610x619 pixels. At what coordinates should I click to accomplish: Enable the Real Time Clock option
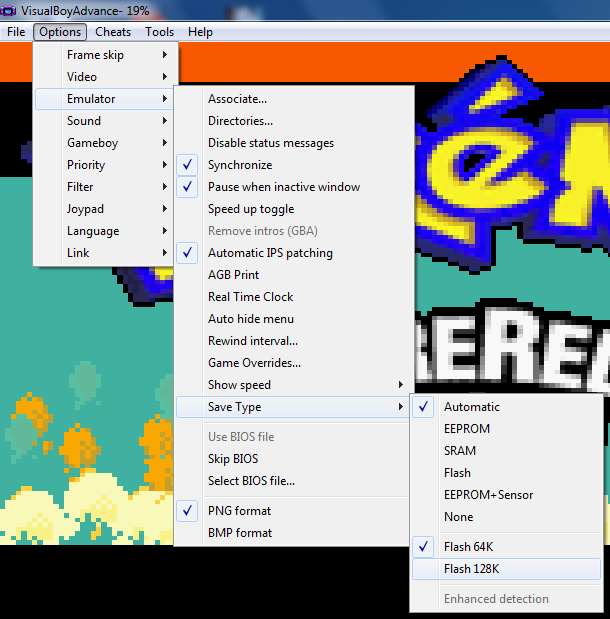click(293, 297)
